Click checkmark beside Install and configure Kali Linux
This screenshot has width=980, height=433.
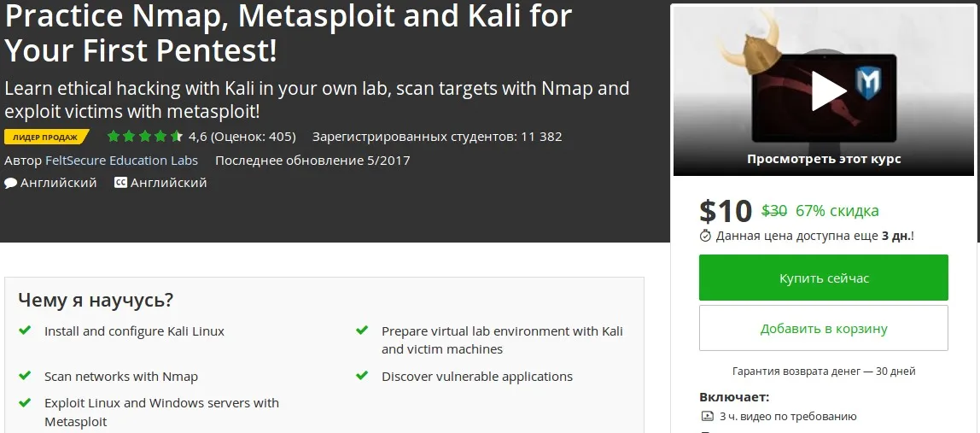pyautogui.click(x=26, y=331)
